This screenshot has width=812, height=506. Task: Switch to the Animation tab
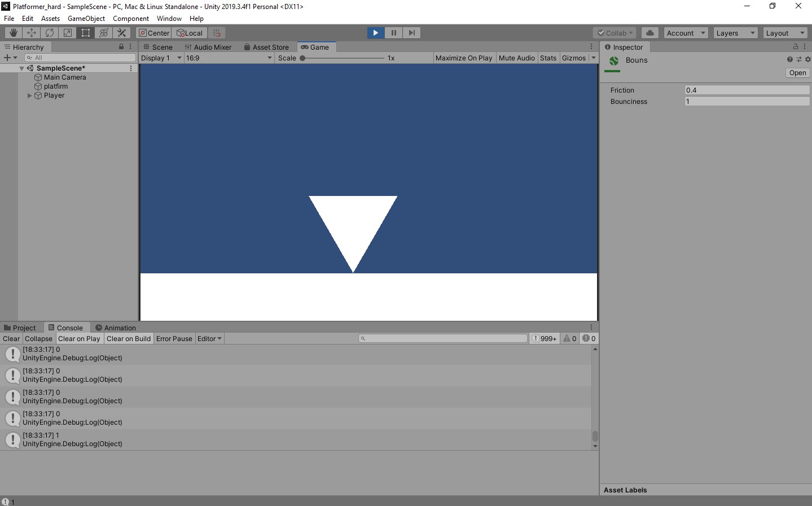pyautogui.click(x=116, y=328)
